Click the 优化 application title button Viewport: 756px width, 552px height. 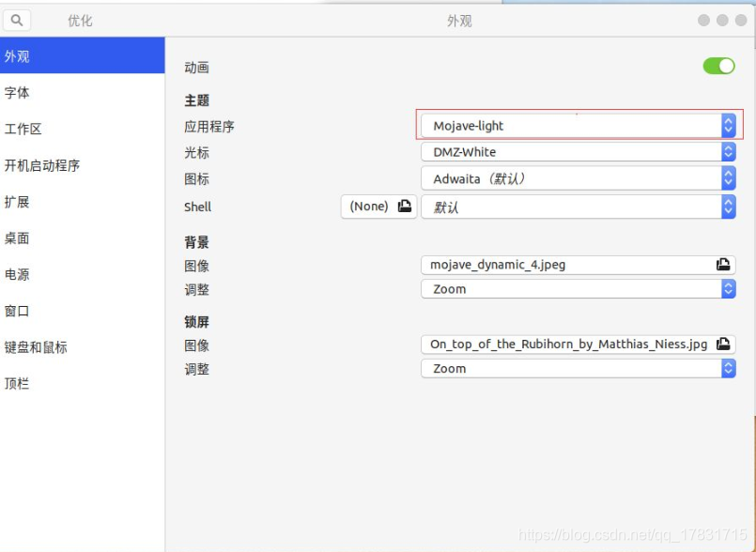coord(80,21)
